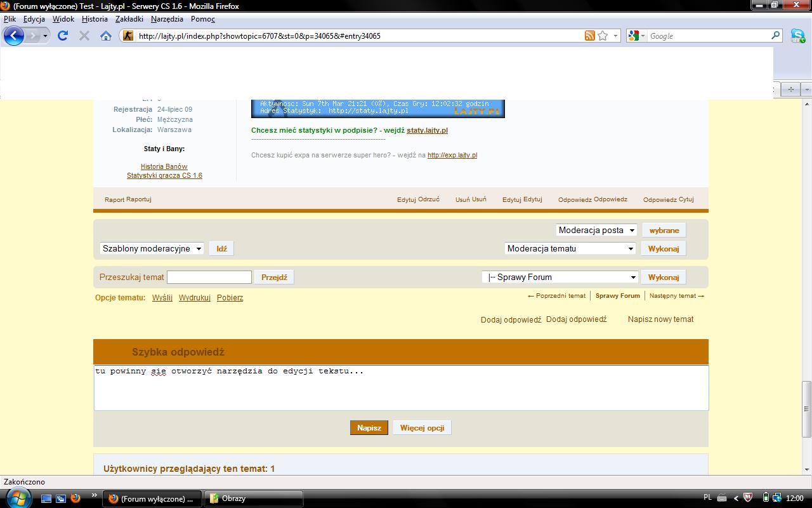Click the Stop loading X icon

pyautogui.click(x=84, y=36)
